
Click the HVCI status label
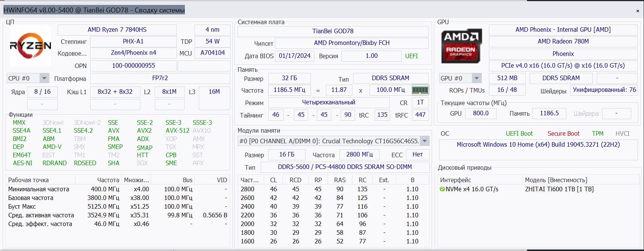click(x=622, y=134)
